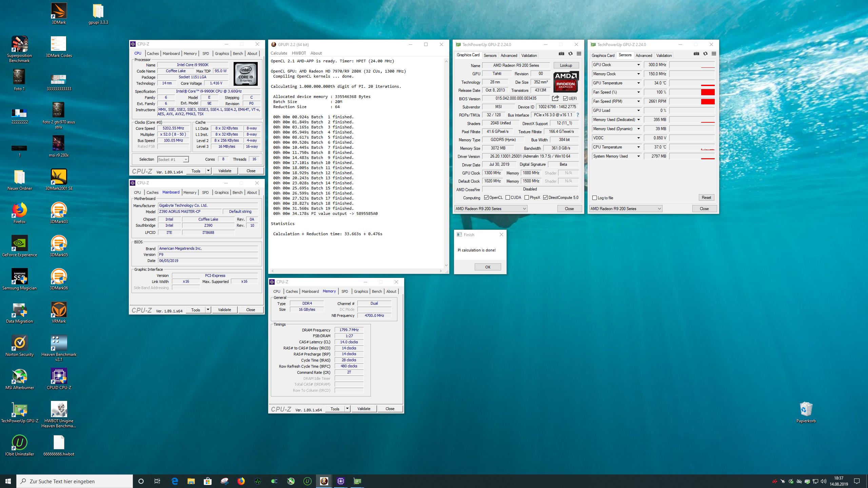868x488 pixels.
Task: Click Validate in the CPU-Z Mainboard window
Action: click(224, 310)
